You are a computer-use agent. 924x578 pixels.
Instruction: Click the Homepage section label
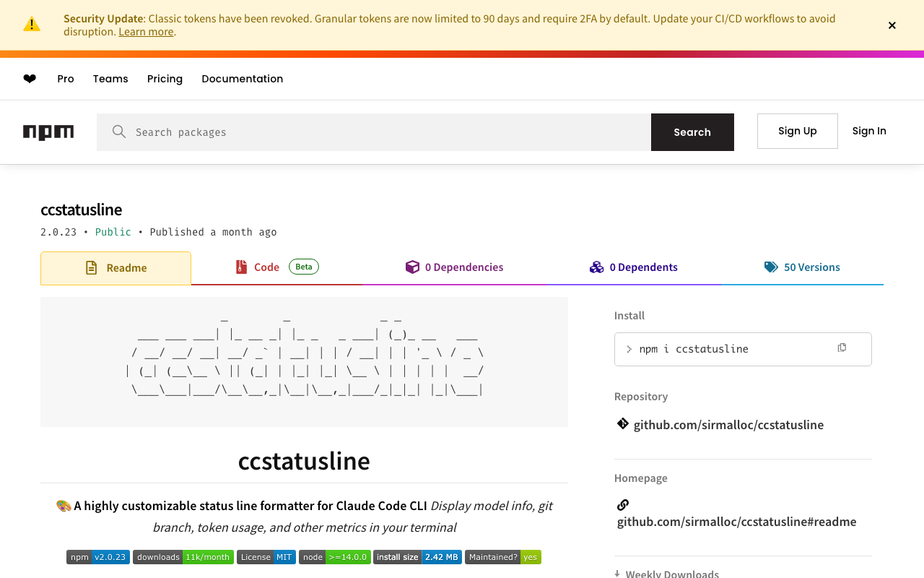(x=641, y=478)
